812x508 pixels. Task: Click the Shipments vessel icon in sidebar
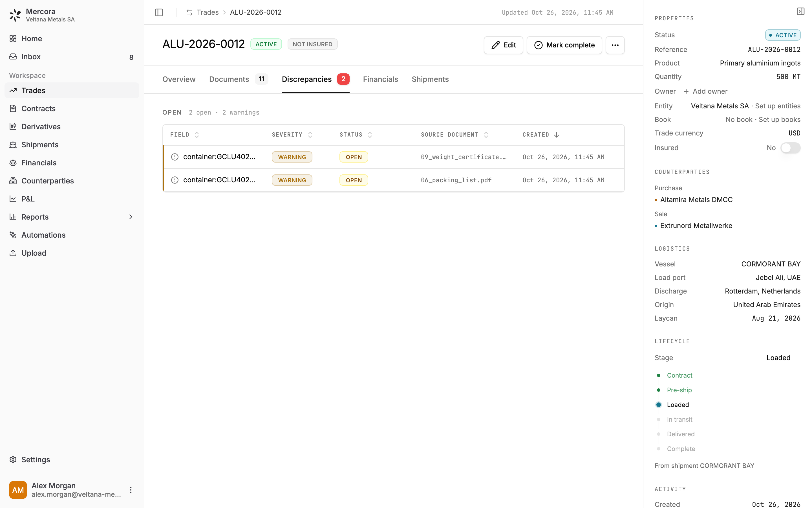(x=13, y=144)
